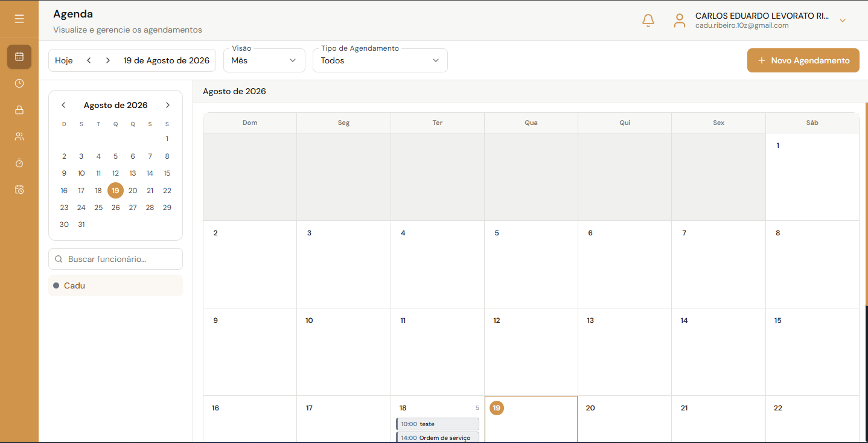Go to previous month in mini calendar
The width and height of the screenshot is (868, 443).
63,105
